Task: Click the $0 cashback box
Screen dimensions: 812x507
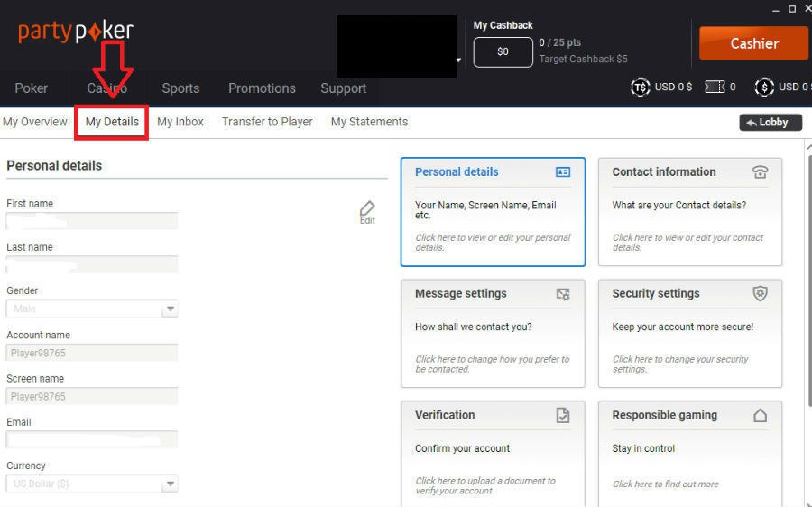Action: [503, 52]
